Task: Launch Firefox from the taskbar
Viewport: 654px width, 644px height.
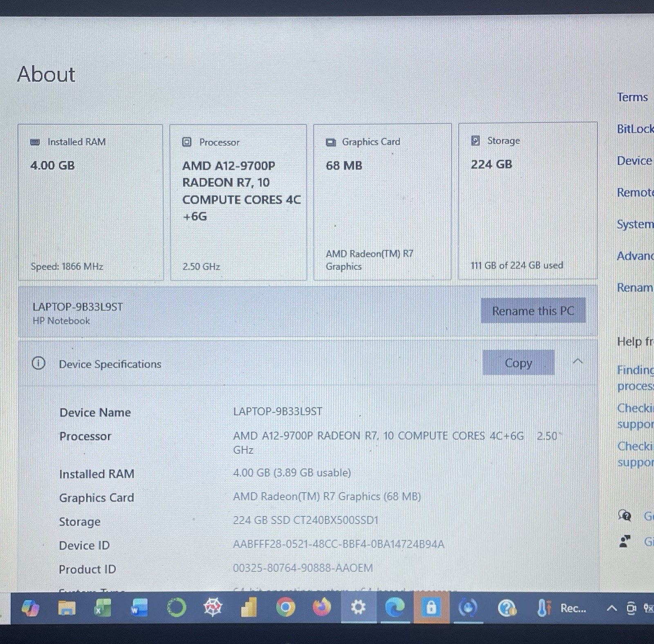Action: click(x=322, y=607)
